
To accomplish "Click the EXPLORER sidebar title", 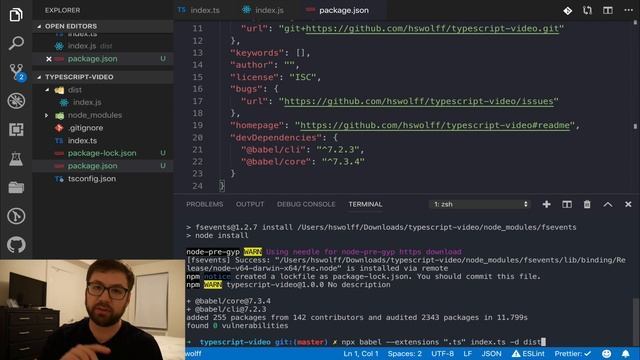I will pos(62,10).
